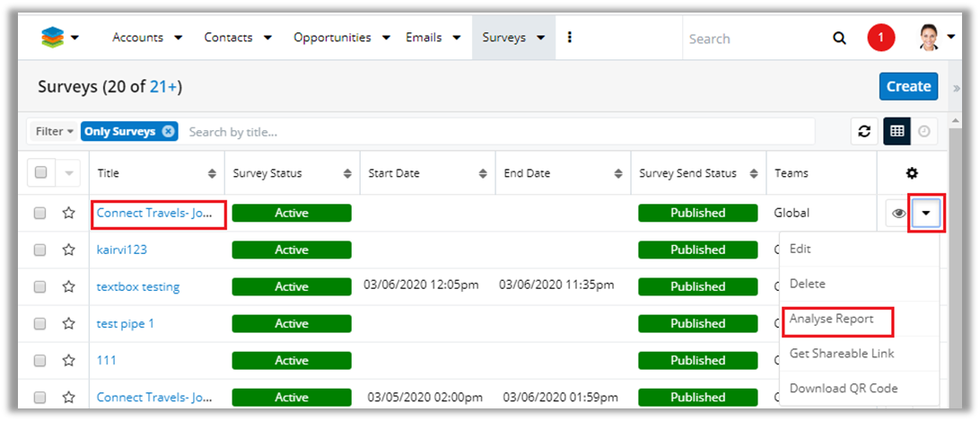Open the red notification badge
The width and height of the screenshot is (980, 421).
tap(880, 38)
